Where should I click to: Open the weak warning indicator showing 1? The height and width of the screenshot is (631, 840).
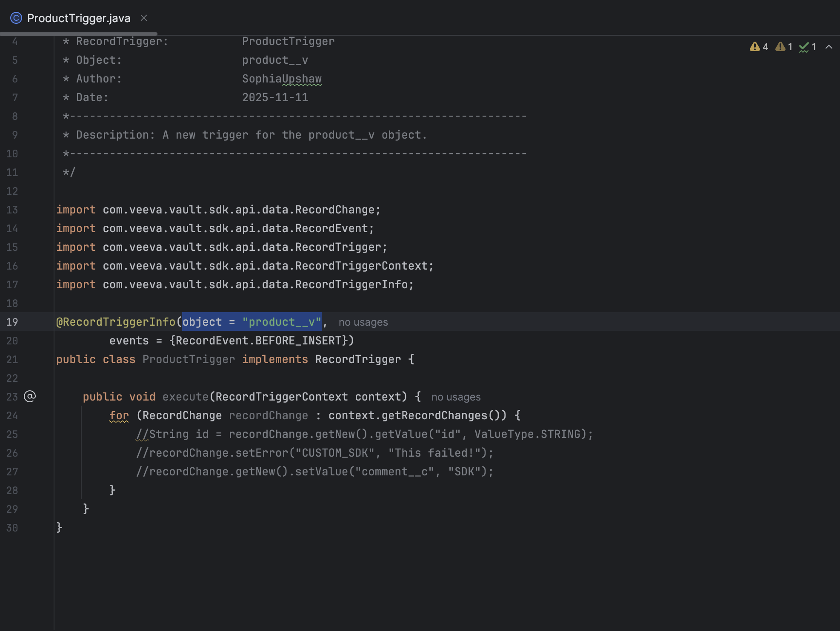point(784,47)
